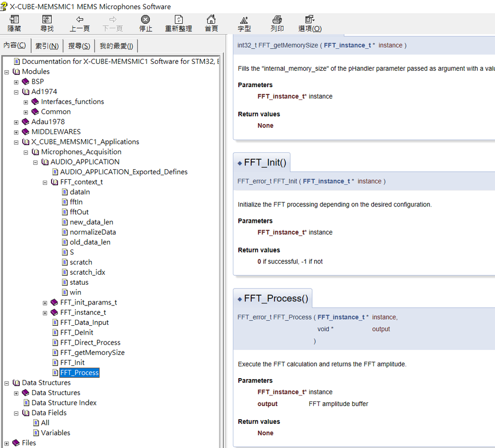Click the Stop (停止) toolbar icon
Viewport: 495px width, 448px height.
145,19
